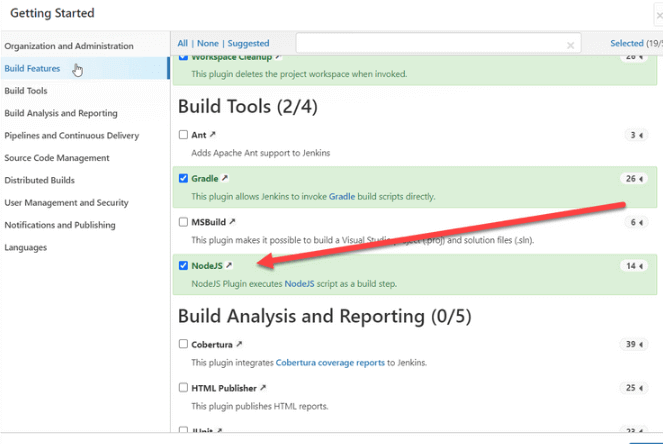
Task: Tick the HTML Publisher checkbox
Action: (183, 387)
